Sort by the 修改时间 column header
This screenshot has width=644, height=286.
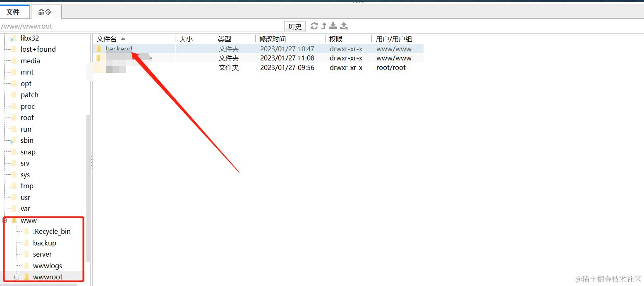click(x=290, y=39)
